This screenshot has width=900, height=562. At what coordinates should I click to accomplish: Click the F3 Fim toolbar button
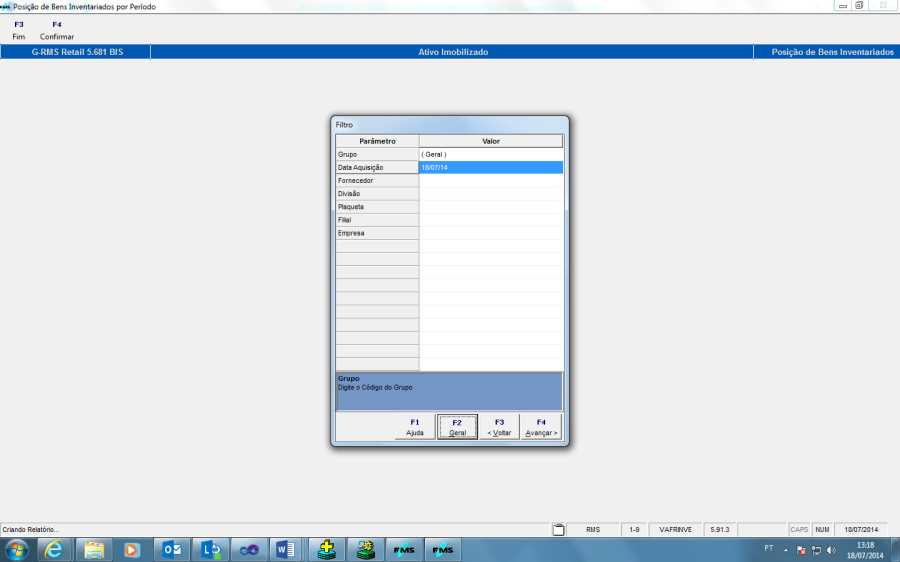(19, 30)
